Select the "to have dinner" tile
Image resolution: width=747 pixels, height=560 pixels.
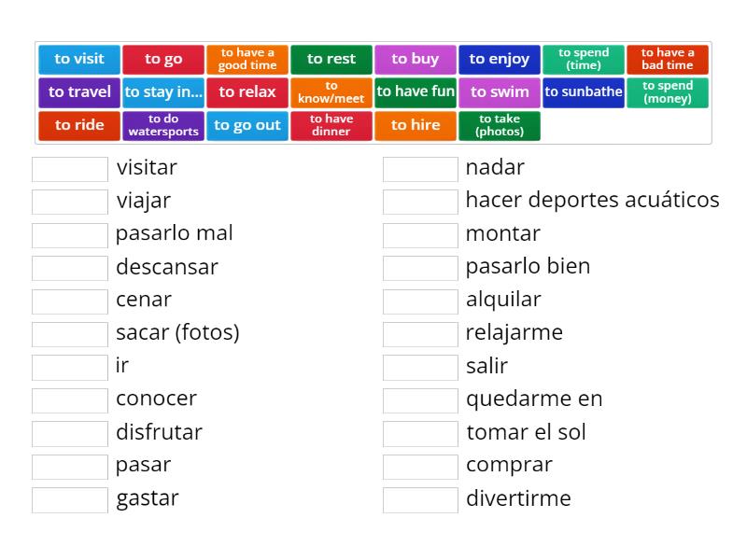pyautogui.click(x=331, y=126)
